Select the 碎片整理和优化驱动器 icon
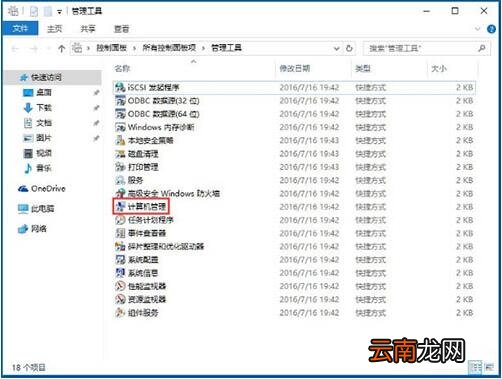This screenshot has height=379, width=502. pyautogui.click(x=120, y=246)
